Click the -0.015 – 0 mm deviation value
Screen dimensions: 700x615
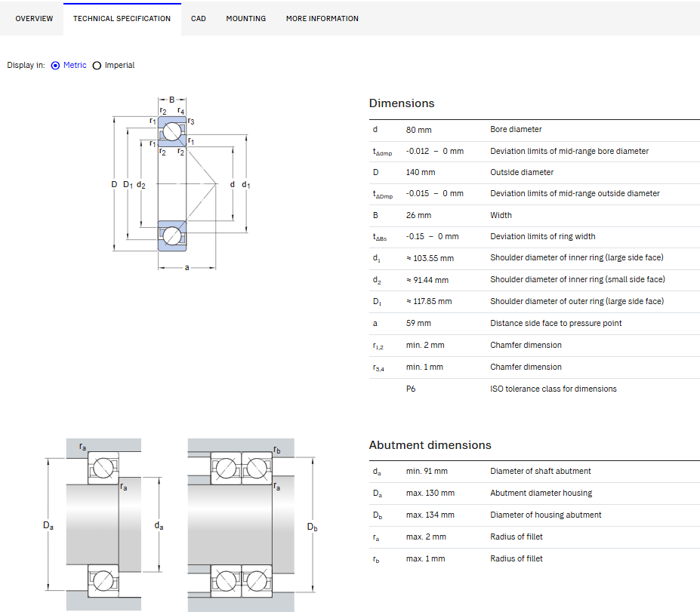[435, 193]
